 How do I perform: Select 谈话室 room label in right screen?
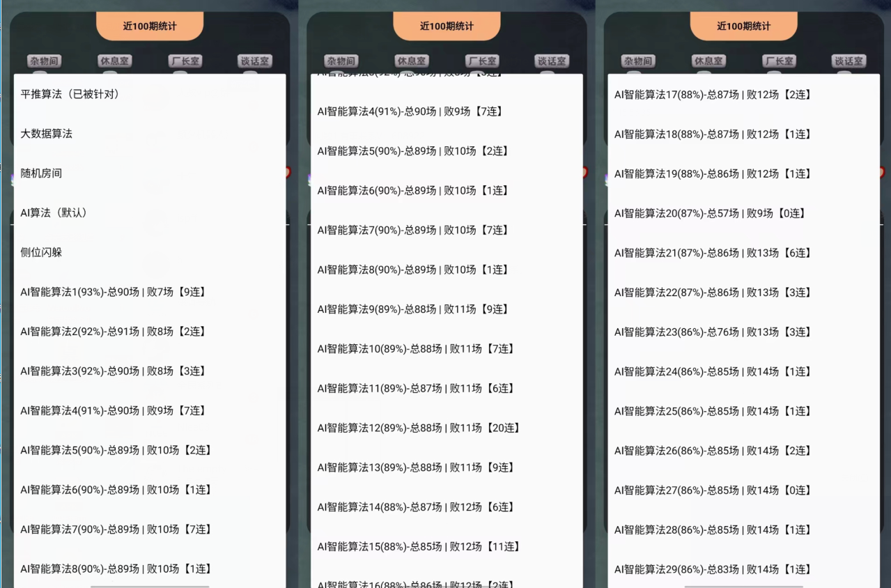849,61
